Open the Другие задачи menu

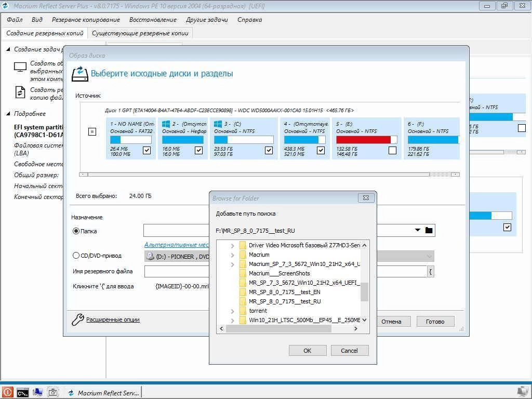[x=207, y=20]
